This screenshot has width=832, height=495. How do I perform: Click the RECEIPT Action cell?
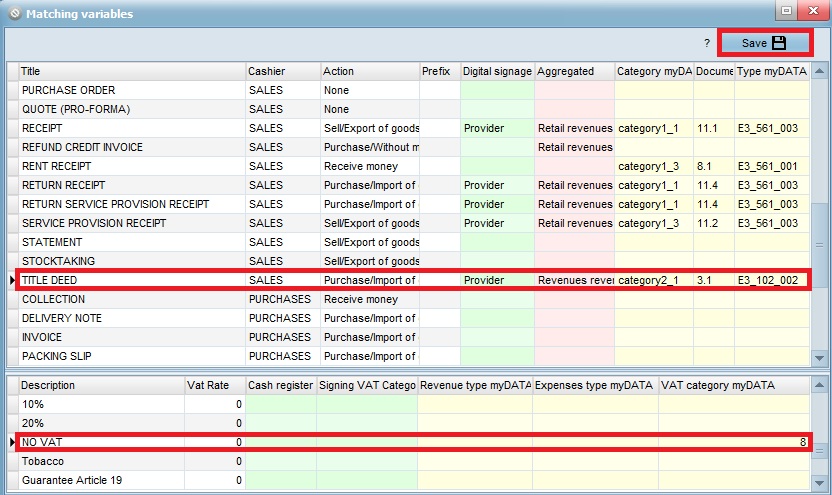[x=370, y=129]
